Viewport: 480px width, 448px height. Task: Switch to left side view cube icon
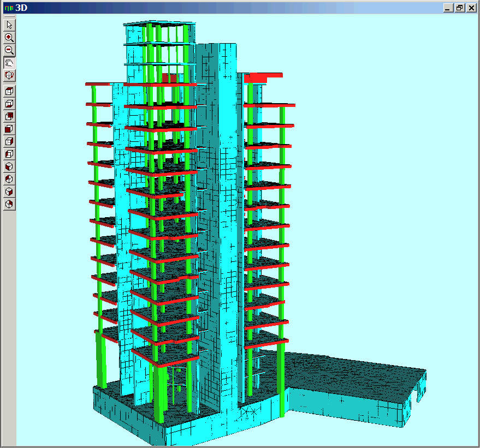[9, 154]
